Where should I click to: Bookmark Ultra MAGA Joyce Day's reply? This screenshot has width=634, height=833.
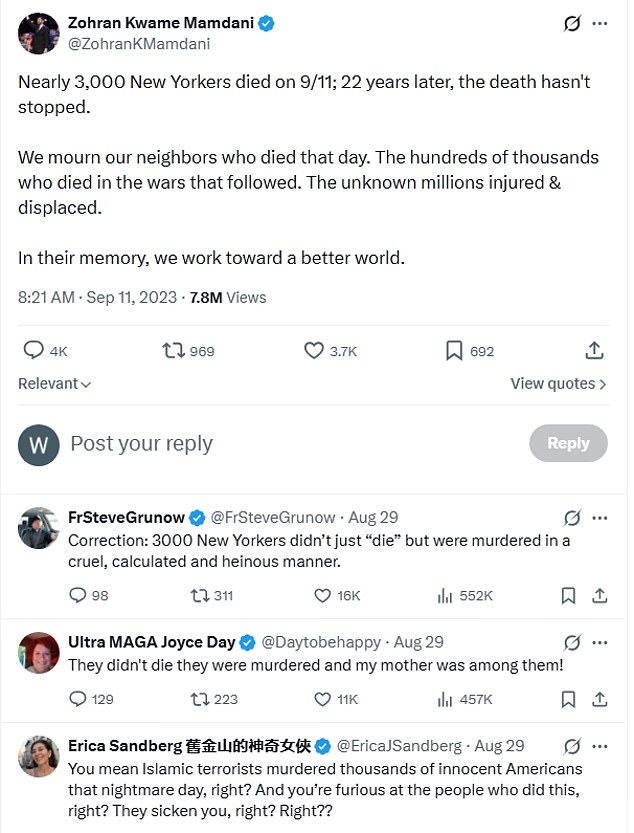point(568,699)
